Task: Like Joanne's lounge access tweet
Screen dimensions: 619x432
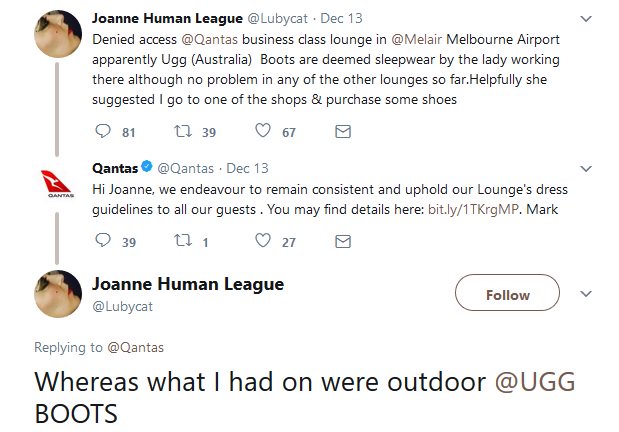Action: (263, 131)
